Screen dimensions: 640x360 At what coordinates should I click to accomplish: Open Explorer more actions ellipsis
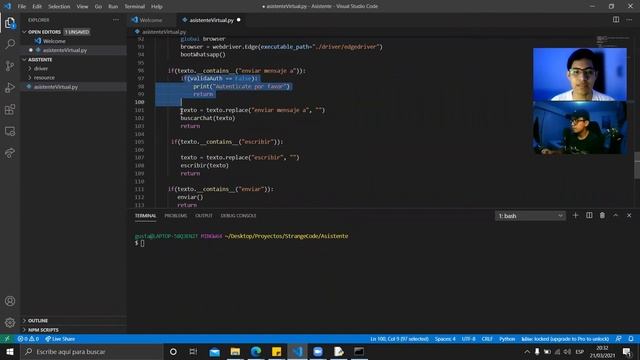(x=116, y=20)
